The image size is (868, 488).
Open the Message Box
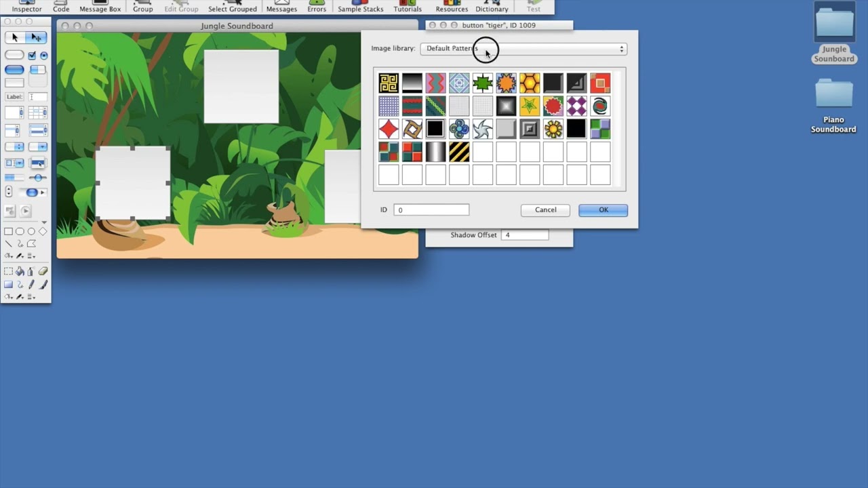(100, 7)
